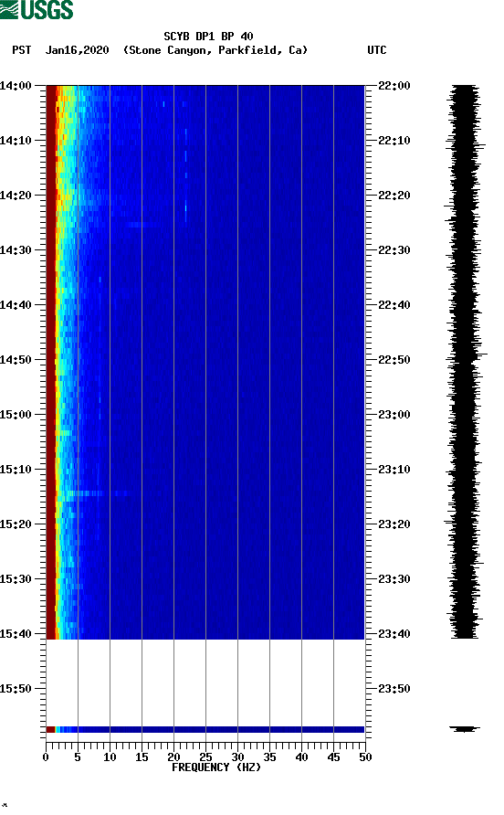The image size is (504, 815).
Task: Click the 20 Hz frequency axis label
Action: tap(173, 757)
